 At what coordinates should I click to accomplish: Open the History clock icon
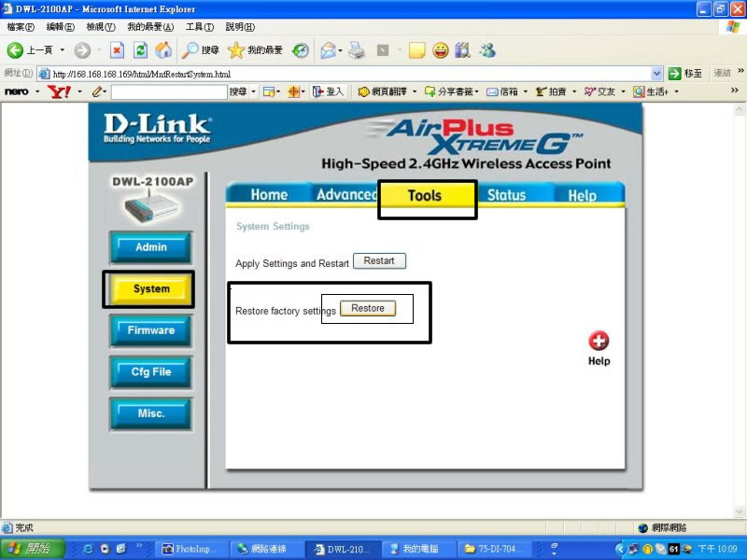pyautogui.click(x=301, y=50)
